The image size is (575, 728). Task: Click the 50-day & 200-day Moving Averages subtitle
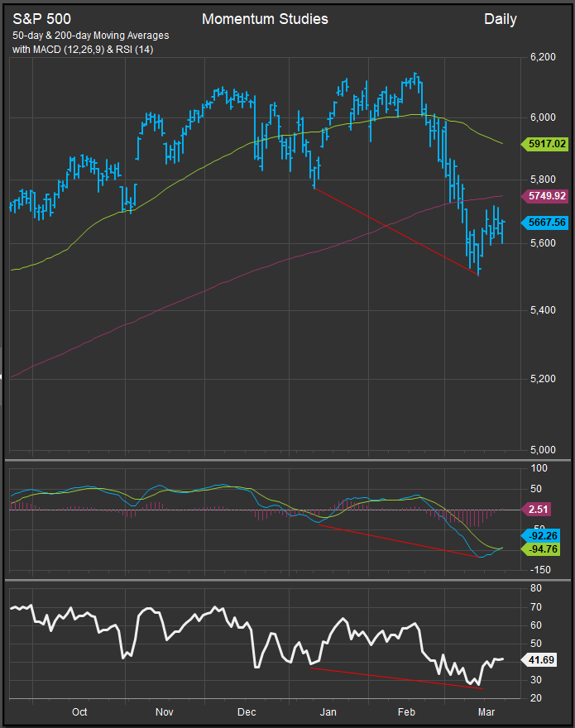pos(90,36)
